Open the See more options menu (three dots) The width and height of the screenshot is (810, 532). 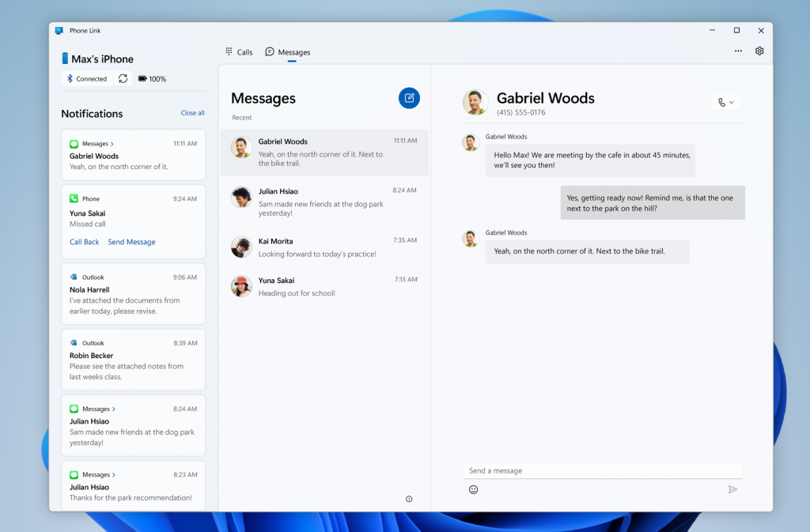(x=738, y=50)
